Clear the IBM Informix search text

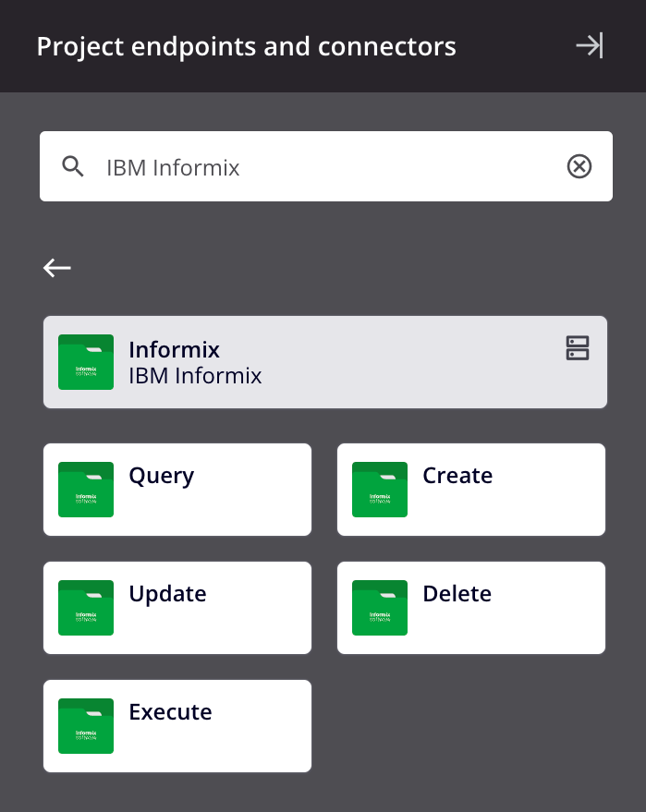pyautogui.click(x=579, y=166)
